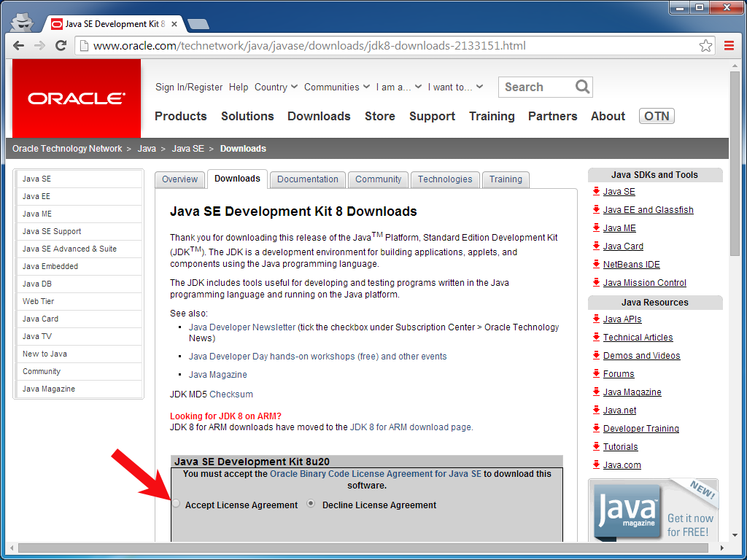747x560 pixels.
Task: Select Decline License Agreement radio button
Action: point(311,503)
